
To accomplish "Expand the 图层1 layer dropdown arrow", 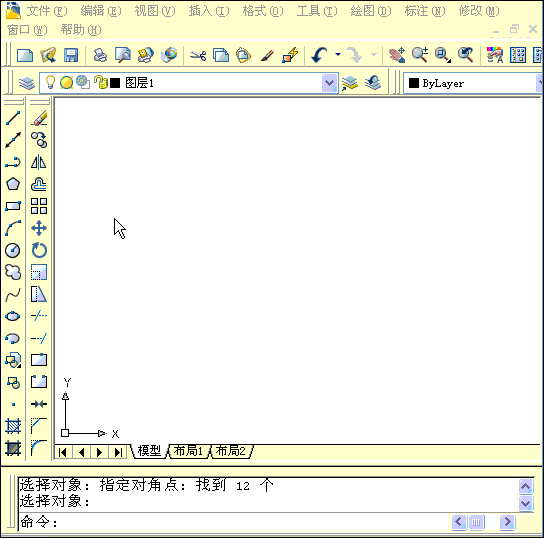I will 329,83.
